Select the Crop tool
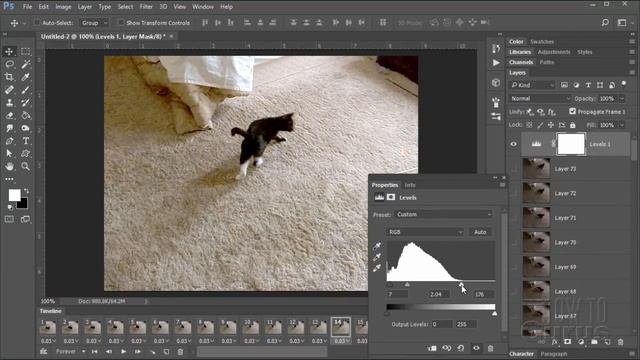Image resolution: width=640 pixels, height=360 pixels. click(x=9, y=77)
